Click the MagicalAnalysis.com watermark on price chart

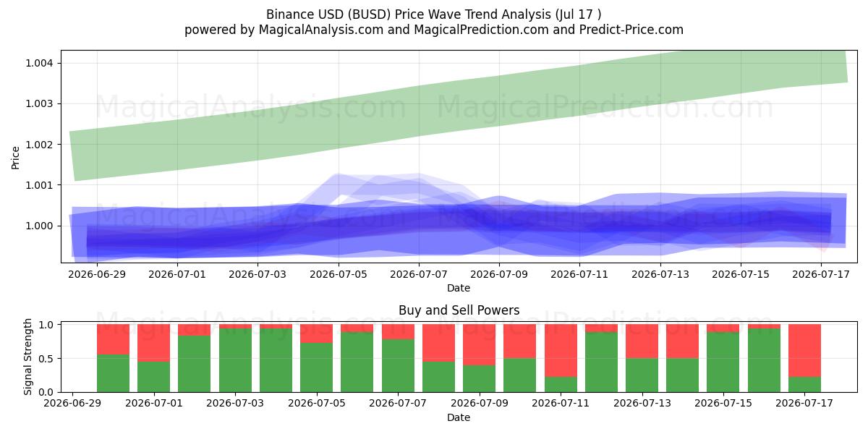point(251,108)
